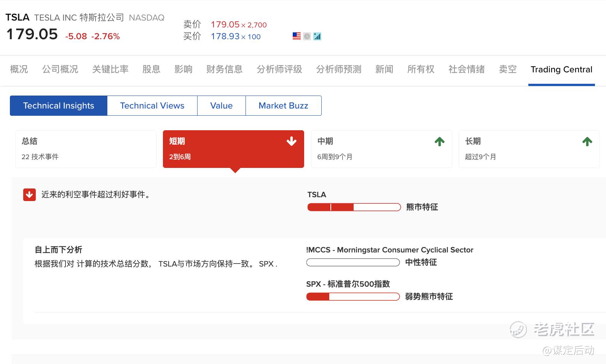The width and height of the screenshot is (606, 364).
Task: Click the 近来的利空事件超过利好事件 text
Action: (x=97, y=195)
